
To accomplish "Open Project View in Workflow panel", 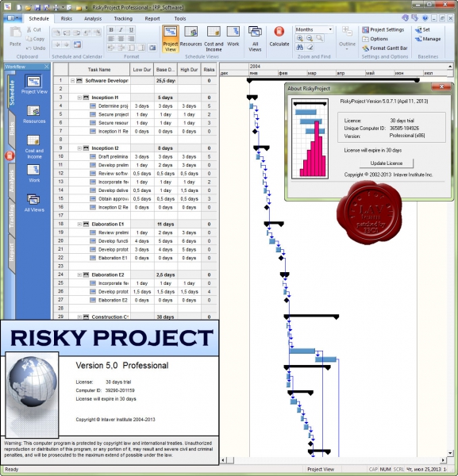I will (34, 85).
